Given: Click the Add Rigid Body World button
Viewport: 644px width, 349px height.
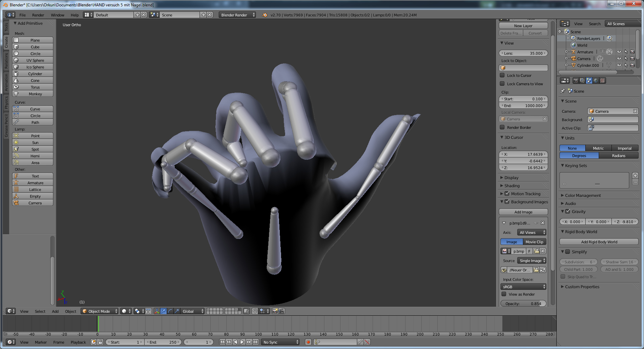Looking at the screenshot, I should click(x=599, y=242).
